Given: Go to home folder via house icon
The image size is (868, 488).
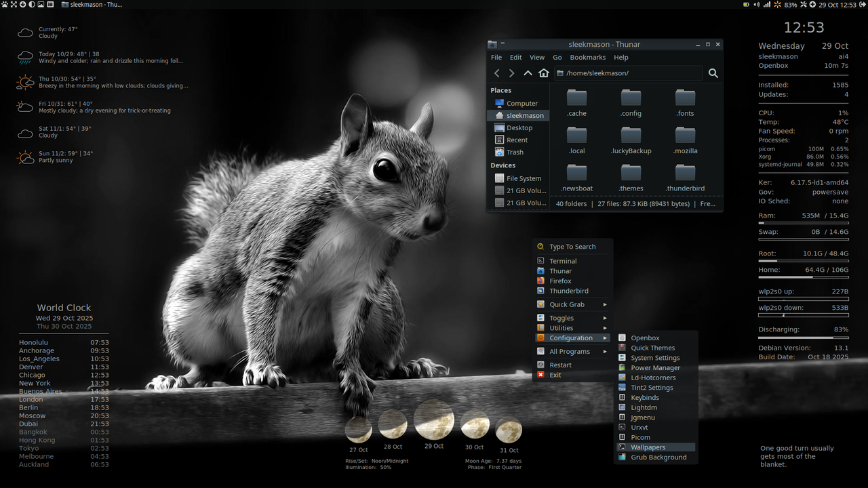Looking at the screenshot, I should tap(543, 73).
